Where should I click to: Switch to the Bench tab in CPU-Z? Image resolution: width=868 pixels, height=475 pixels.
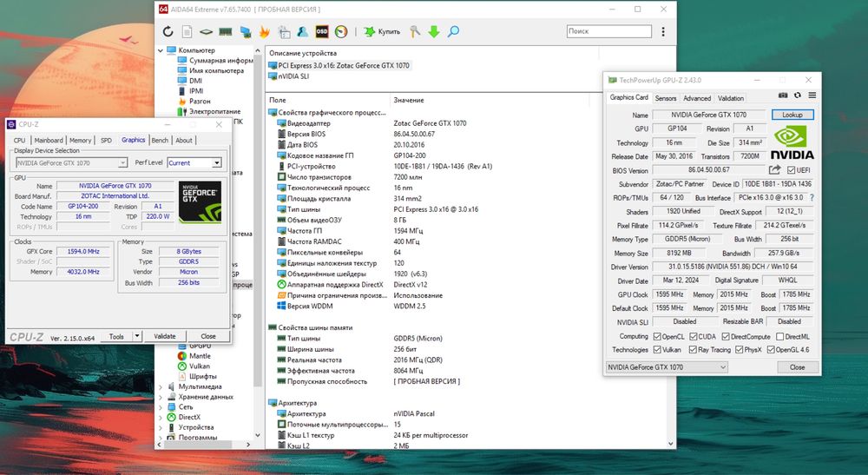pyautogui.click(x=160, y=141)
